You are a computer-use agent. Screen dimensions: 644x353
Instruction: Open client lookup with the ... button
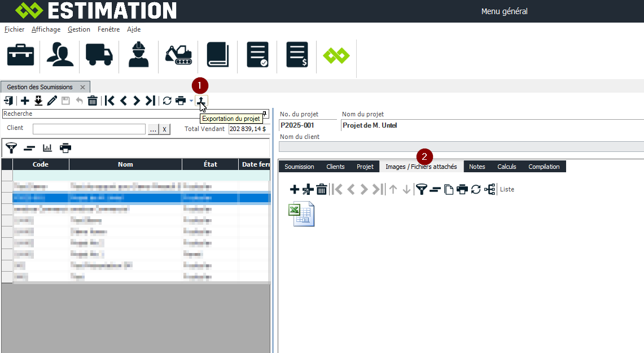[x=153, y=129]
